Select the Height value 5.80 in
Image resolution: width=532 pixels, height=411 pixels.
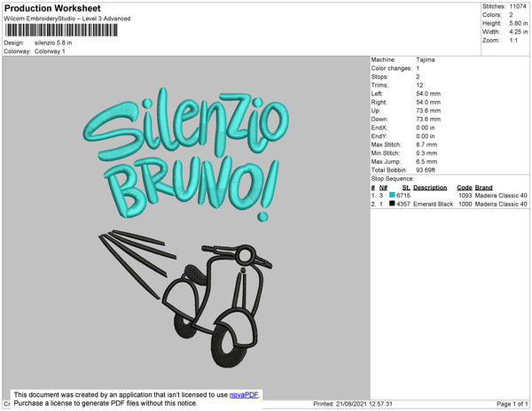(x=519, y=23)
